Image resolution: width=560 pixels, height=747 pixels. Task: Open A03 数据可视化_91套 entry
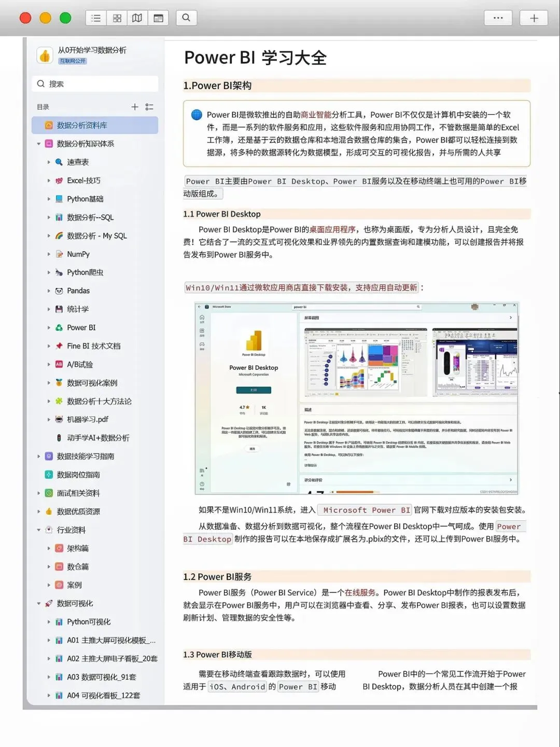(102, 677)
